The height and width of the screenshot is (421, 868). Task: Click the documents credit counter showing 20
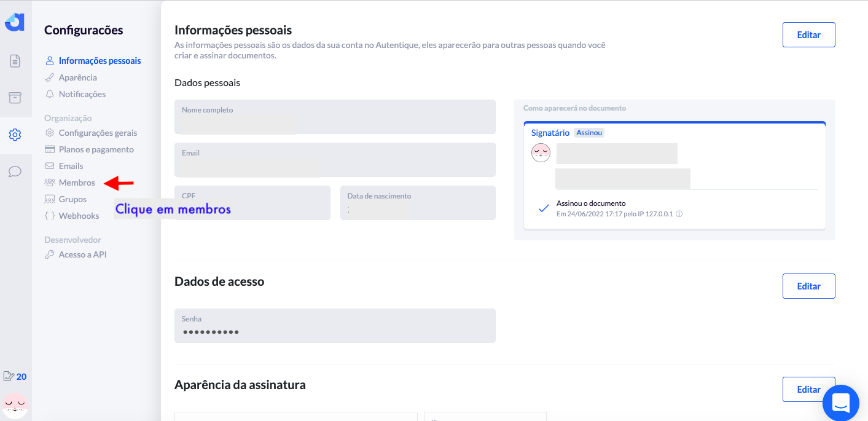pyautogui.click(x=15, y=376)
